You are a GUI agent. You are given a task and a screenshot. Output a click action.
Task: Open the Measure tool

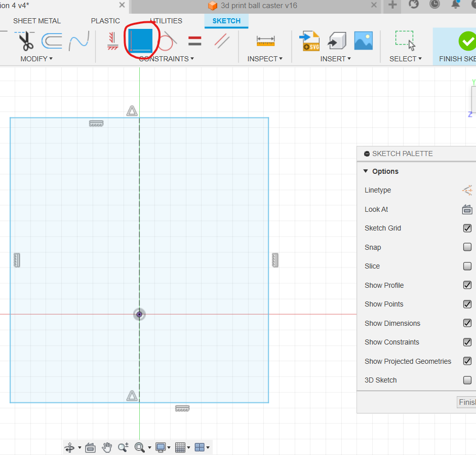point(265,41)
